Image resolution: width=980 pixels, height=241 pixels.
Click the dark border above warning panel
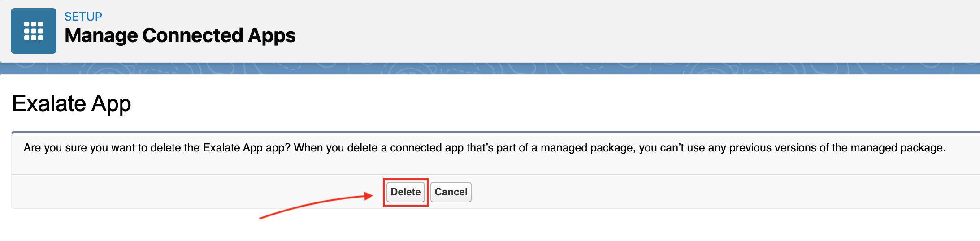pos(493,132)
